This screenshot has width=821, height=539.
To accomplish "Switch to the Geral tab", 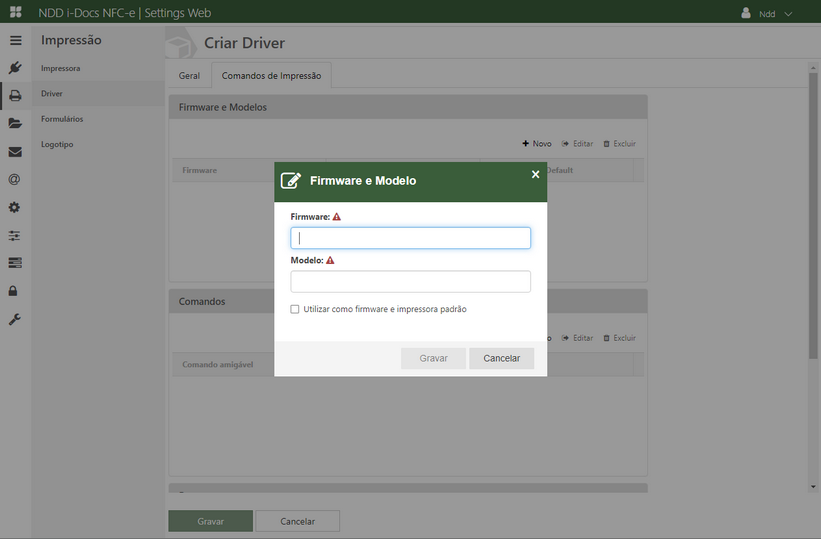I will click(x=189, y=75).
